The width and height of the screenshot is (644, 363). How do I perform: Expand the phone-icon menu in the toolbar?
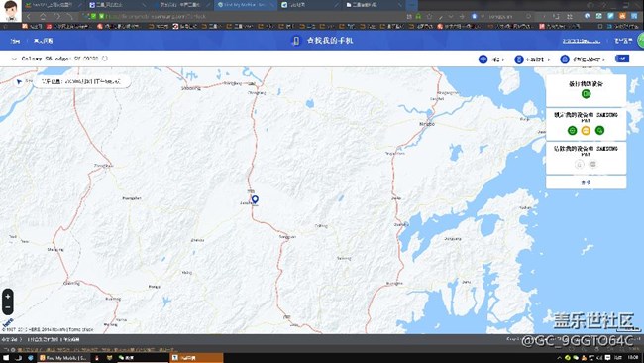click(x=532, y=60)
